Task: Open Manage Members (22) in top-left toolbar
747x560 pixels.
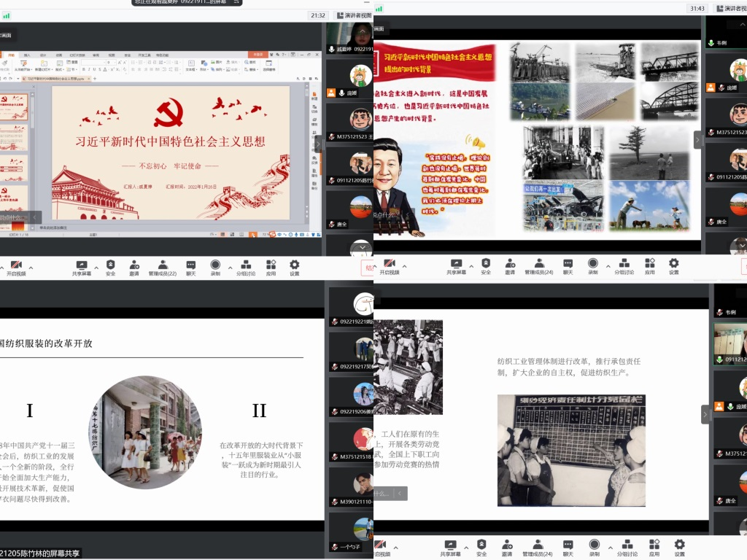Action: 162,265
